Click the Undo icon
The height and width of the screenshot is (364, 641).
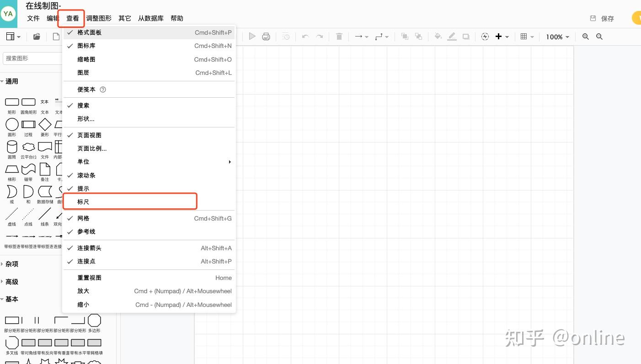click(x=305, y=37)
